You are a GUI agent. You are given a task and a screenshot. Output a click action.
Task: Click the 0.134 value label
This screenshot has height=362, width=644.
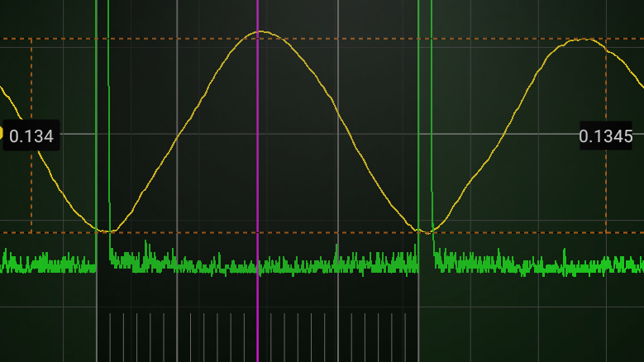pyautogui.click(x=31, y=136)
